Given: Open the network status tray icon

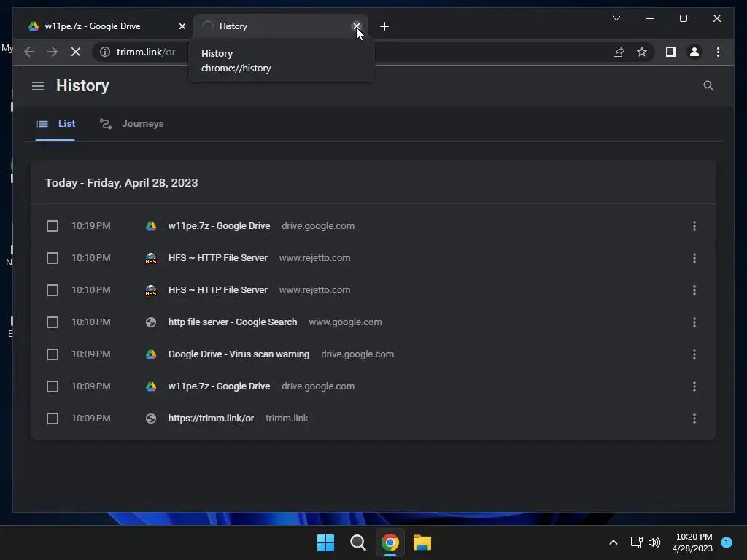Looking at the screenshot, I should [636, 542].
